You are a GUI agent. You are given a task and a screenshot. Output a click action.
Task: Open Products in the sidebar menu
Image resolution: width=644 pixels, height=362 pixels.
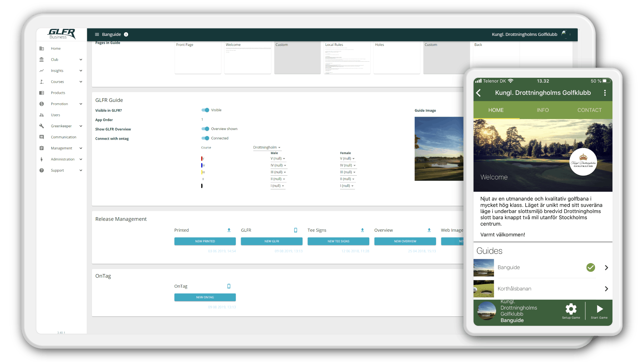point(58,93)
